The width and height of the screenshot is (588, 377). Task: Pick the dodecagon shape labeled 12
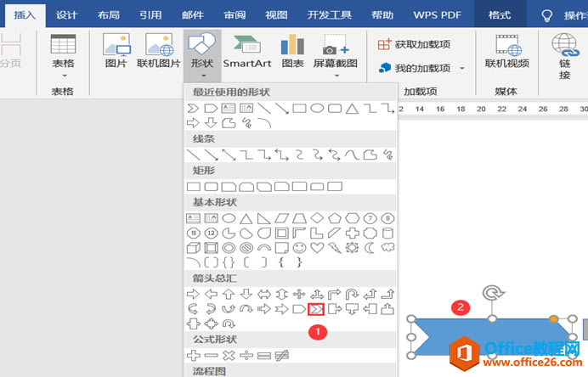(x=211, y=234)
